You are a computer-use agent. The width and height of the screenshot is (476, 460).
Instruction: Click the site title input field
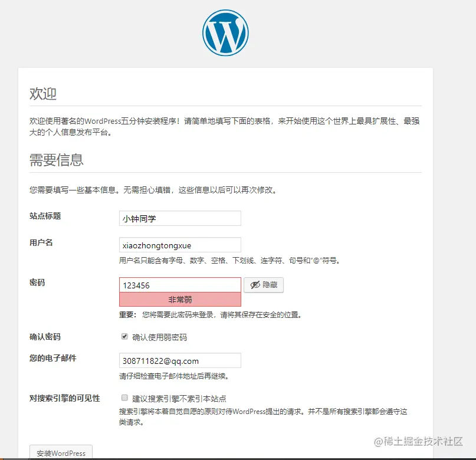coord(180,218)
